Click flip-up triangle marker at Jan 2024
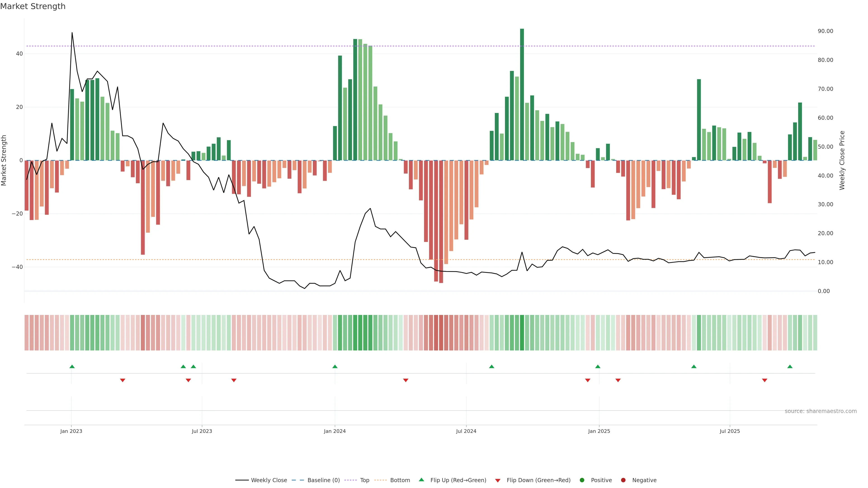 point(335,366)
